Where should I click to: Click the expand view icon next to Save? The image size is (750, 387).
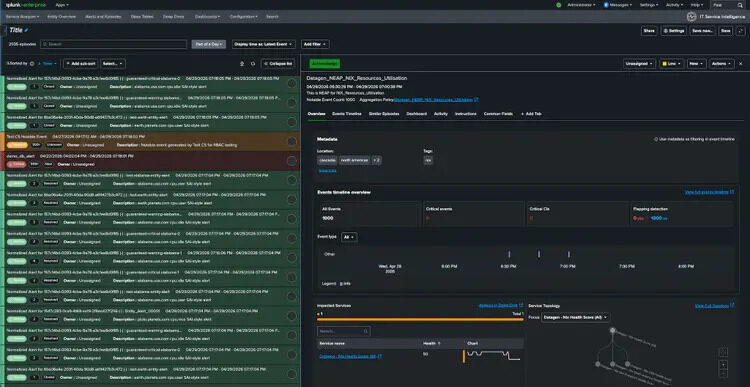[740, 31]
